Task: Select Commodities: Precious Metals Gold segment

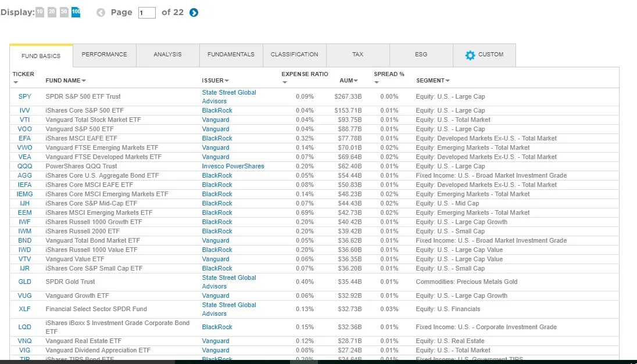Action: [x=467, y=282]
